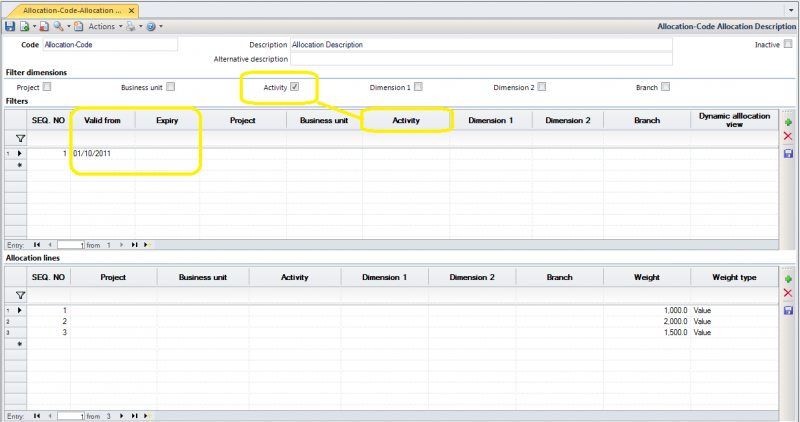Add a row with Filters green plus

788,122
